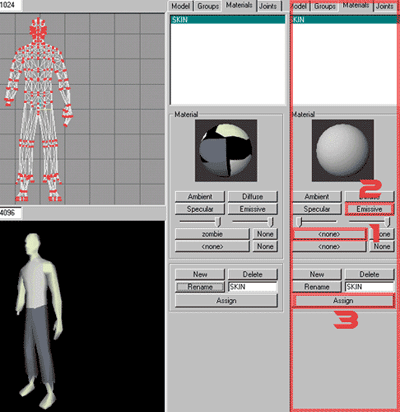
Task: Click highlighted Emissive button in right panel
Action: 369,209
